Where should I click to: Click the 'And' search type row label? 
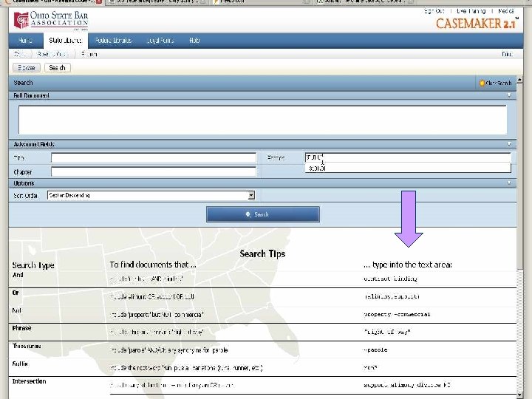point(18,275)
